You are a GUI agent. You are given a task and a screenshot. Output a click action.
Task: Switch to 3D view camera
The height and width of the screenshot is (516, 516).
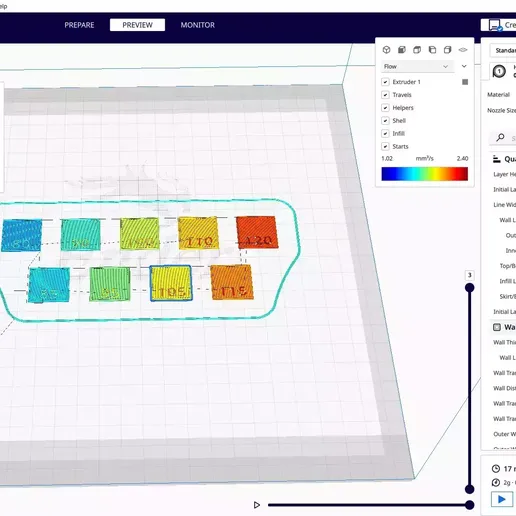tap(386, 50)
